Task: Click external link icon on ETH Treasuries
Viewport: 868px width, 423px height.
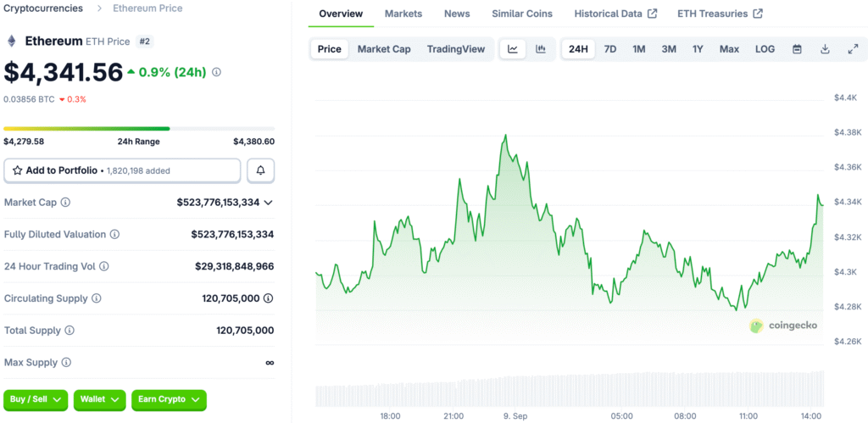Action: pos(758,14)
